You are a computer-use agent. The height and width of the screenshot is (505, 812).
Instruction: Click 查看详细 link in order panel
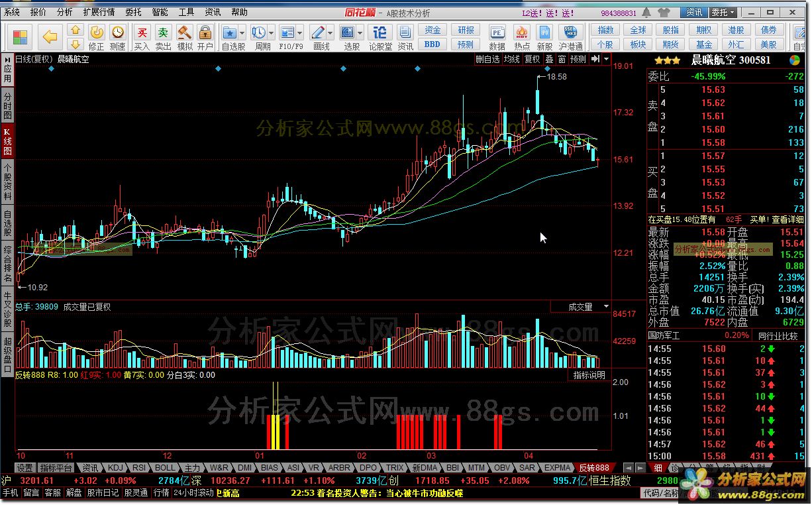tap(787, 219)
